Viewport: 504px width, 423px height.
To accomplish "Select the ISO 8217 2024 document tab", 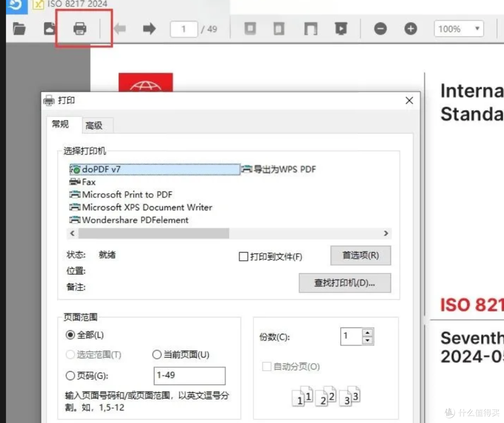I will 70,4.
